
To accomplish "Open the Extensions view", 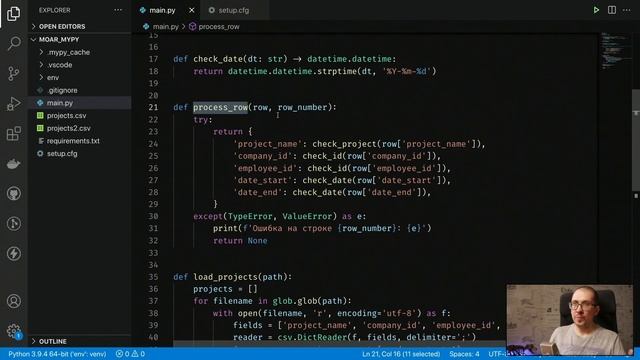I will (13, 133).
